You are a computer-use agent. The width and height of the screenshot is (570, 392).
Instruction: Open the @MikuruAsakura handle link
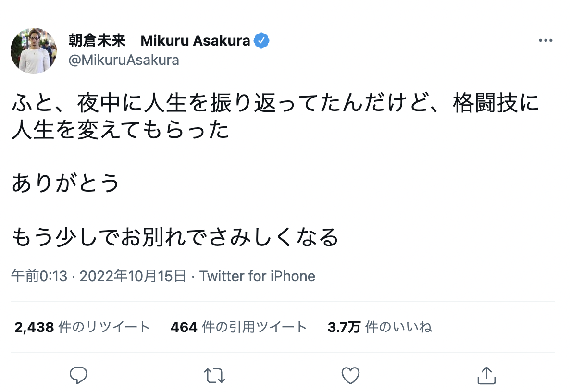(x=124, y=60)
